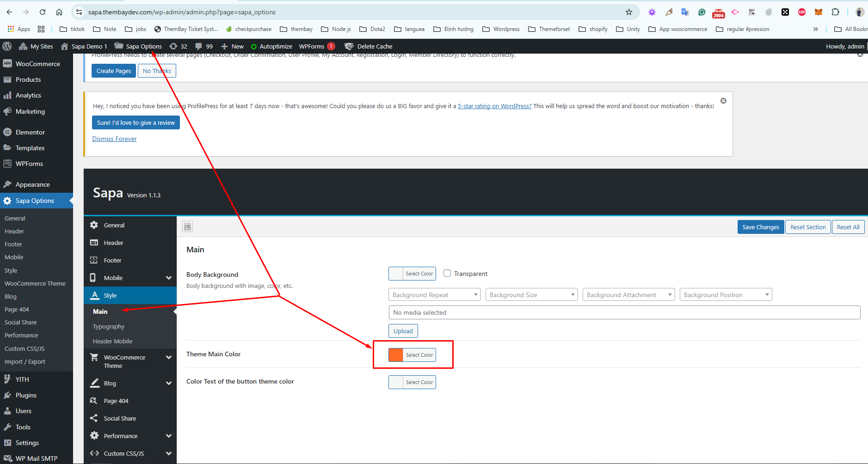Image resolution: width=868 pixels, height=464 pixels.
Task: Expand WooCommerce Theme section chevron
Action: (x=169, y=357)
